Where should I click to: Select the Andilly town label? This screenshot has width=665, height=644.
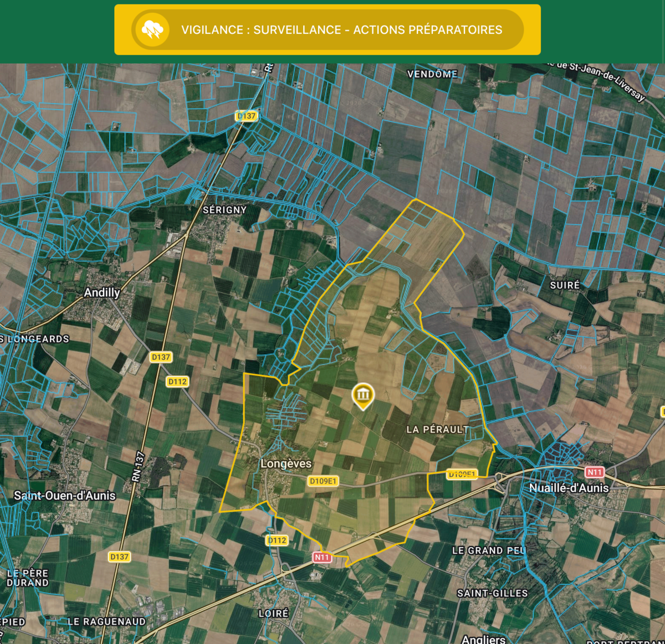tap(102, 292)
